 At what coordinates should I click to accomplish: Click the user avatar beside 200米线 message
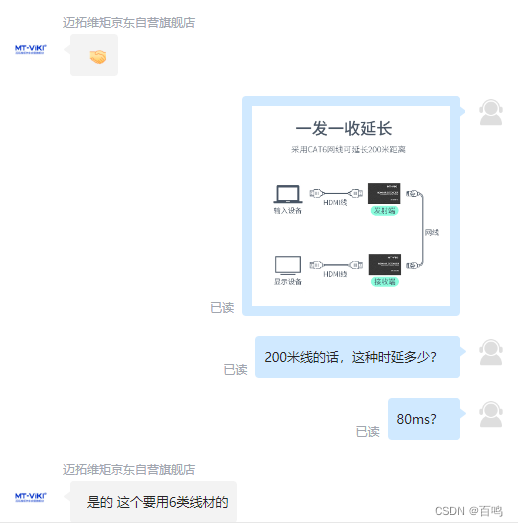[491, 352]
